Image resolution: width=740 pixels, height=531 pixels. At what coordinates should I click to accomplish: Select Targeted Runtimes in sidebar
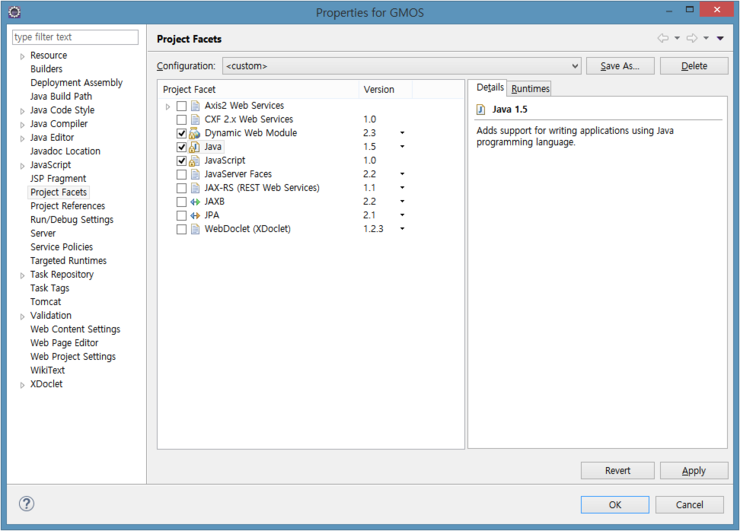(x=68, y=261)
